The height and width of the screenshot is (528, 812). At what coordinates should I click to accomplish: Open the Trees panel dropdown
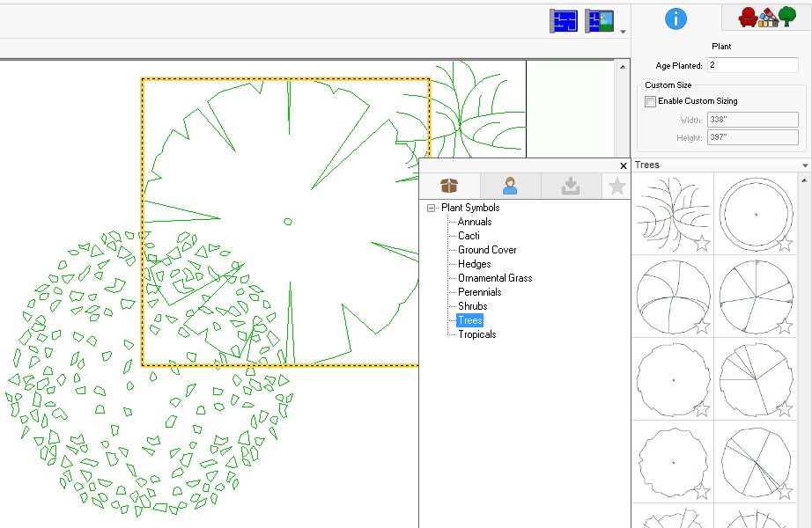(x=804, y=165)
